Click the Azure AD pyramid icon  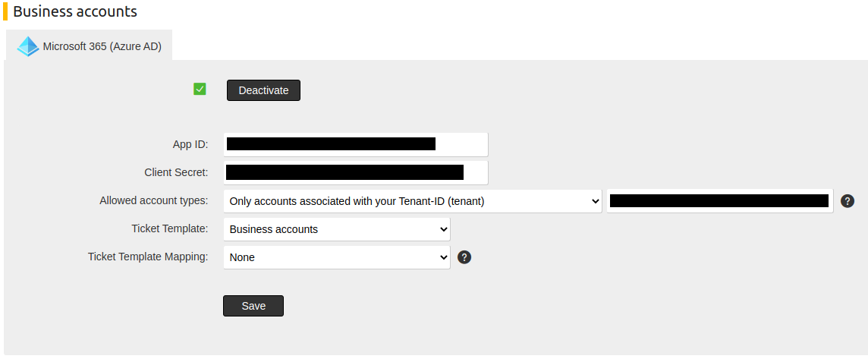pyautogui.click(x=27, y=46)
